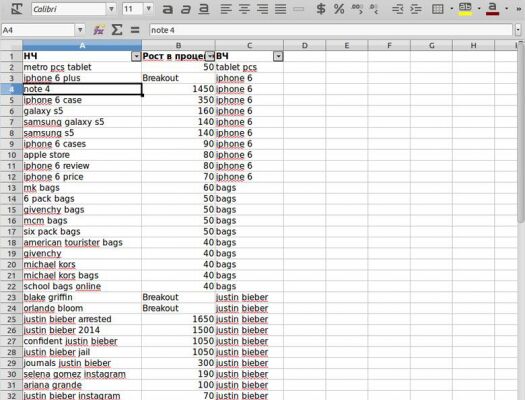This screenshot has width=525, height=400.
Task: Select cell 'justin bieber arrested'
Action: (82, 319)
